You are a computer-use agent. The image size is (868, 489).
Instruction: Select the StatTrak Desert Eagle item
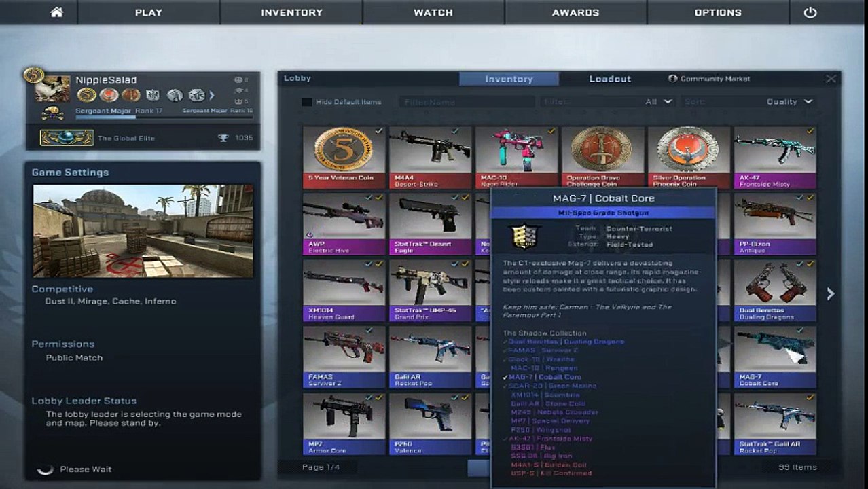[430, 223]
